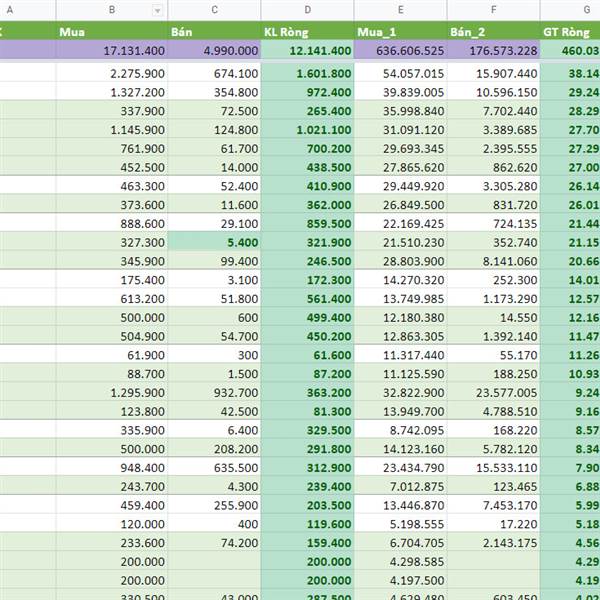Select cell with value 23.577.005

click(494, 392)
